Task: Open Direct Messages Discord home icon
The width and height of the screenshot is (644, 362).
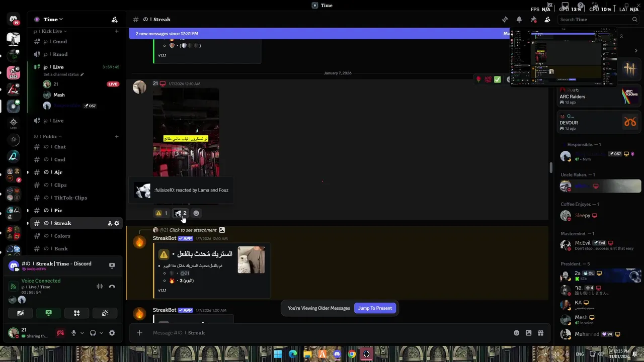Action: [14, 20]
